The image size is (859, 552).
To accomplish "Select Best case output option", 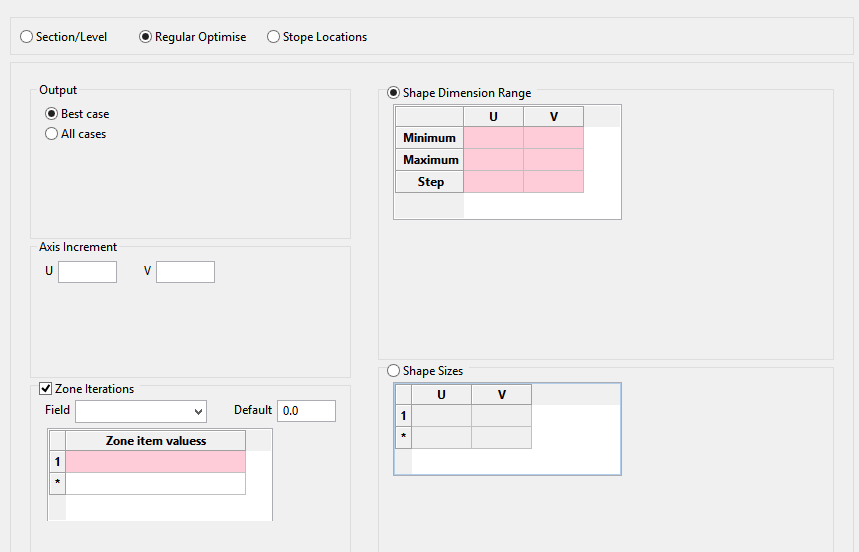I will [52, 114].
